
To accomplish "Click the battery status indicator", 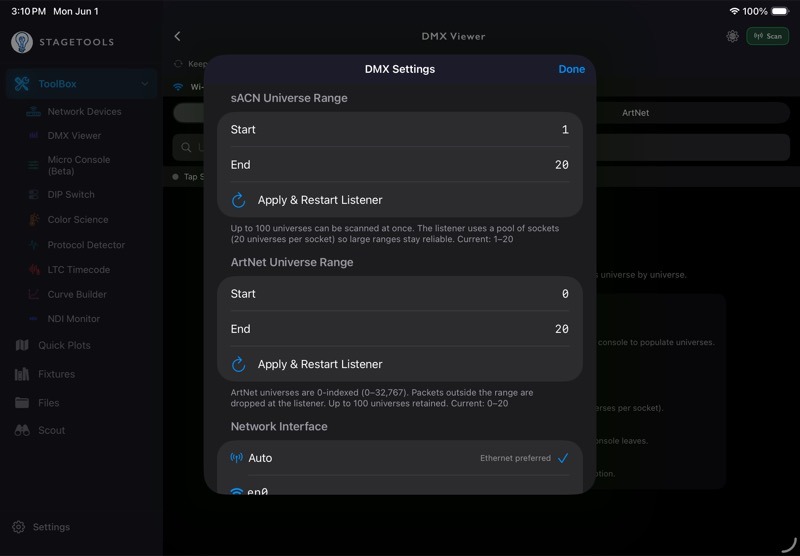I will coord(780,11).
